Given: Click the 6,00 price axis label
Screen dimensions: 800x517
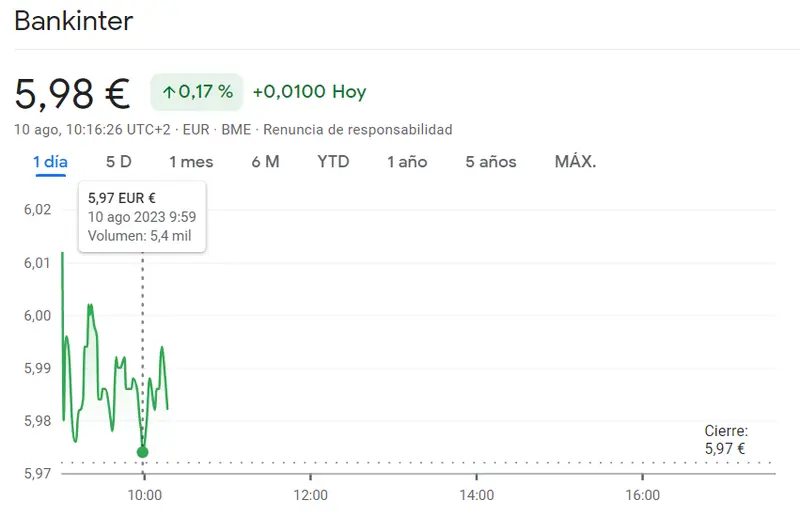Looking at the screenshot, I should click(38, 316).
